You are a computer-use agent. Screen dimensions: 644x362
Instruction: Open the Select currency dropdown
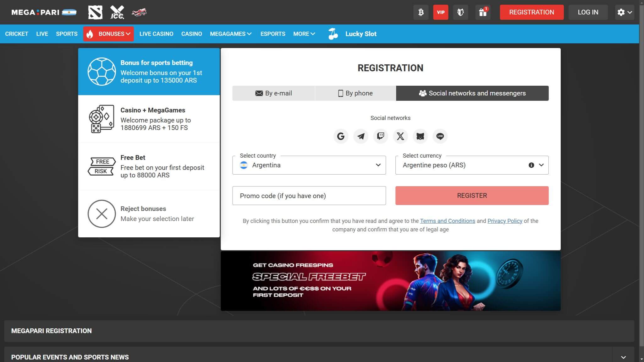point(472,165)
